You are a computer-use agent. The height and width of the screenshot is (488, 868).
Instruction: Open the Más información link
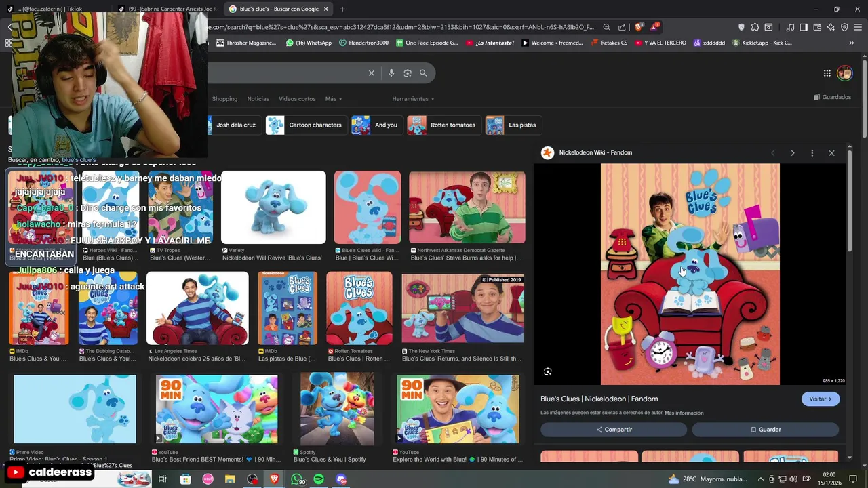coord(684,413)
